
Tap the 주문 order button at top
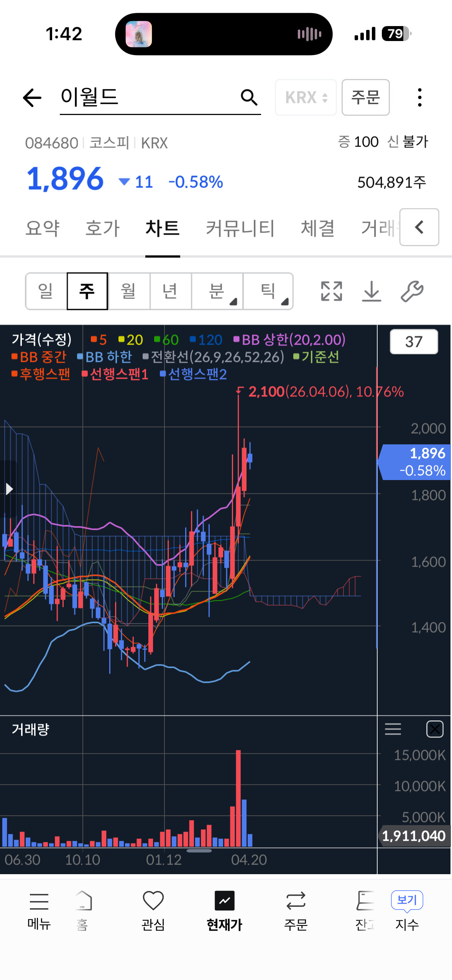click(x=365, y=97)
